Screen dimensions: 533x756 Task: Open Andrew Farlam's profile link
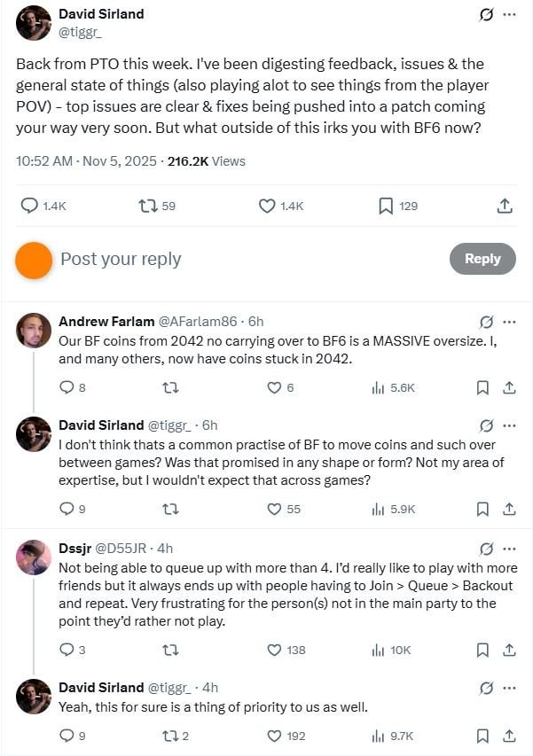click(100, 321)
